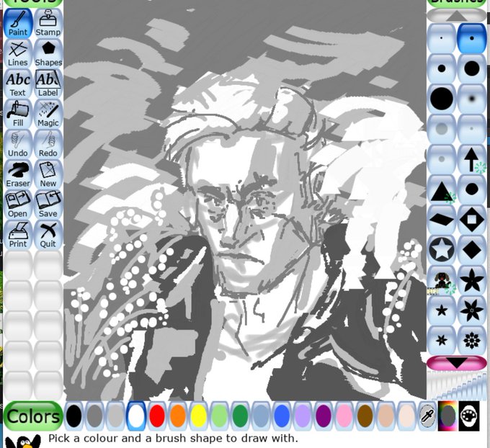Image resolution: width=490 pixels, height=448 pixels.
Task: Choose the Lines tool
Action: pyautogui.click(x=18, y=53)
